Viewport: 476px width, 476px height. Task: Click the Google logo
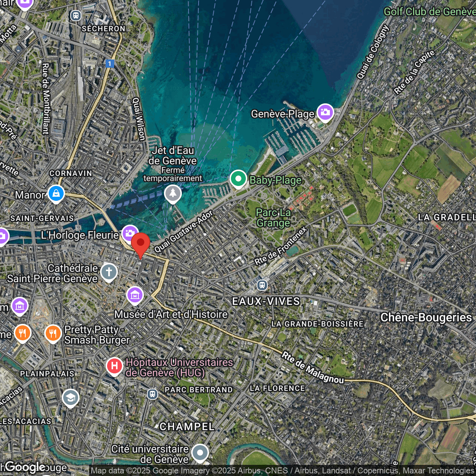tap(25, 467)
